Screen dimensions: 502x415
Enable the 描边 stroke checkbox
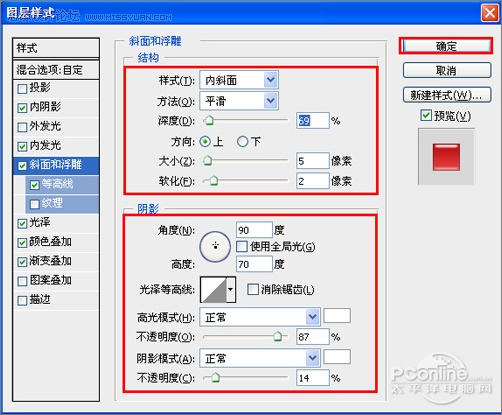click(22, 300)
